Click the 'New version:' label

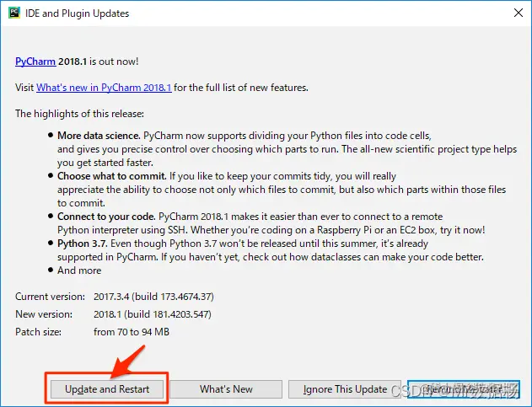(44, 314)
